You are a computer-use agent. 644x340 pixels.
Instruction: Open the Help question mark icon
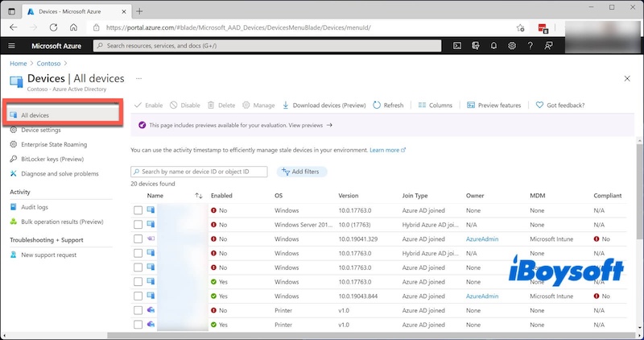click(x=530, y=46)
